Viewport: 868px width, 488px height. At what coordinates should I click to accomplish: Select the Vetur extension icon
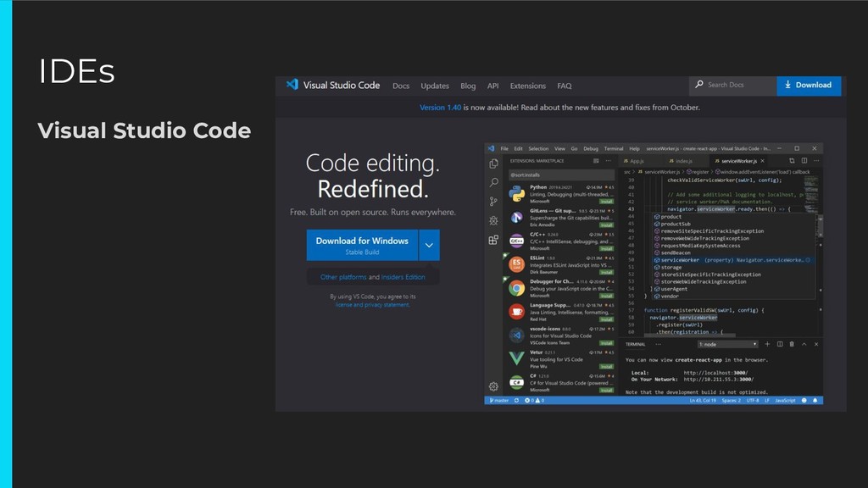point(516,358)
